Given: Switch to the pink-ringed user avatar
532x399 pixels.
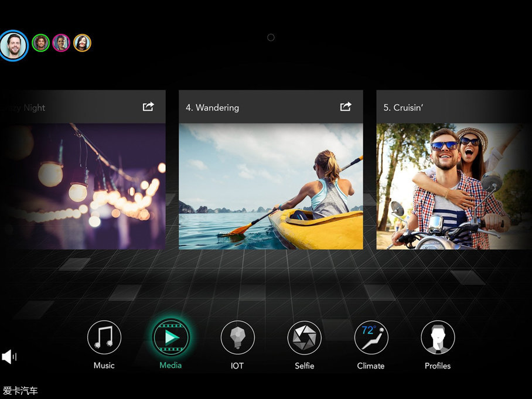Looking at the screenshot, I should pos(61,43).
